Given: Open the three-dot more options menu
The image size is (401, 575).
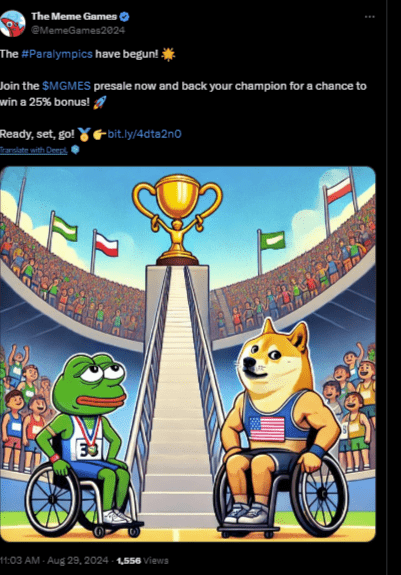Looking at the screenshot, I should click(369, 17).
